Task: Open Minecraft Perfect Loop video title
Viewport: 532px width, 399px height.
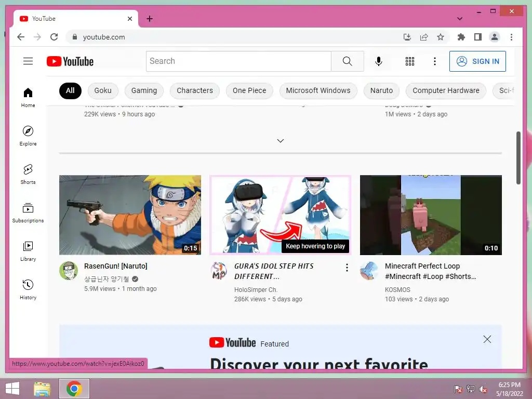Action: [x=430, y=271]
